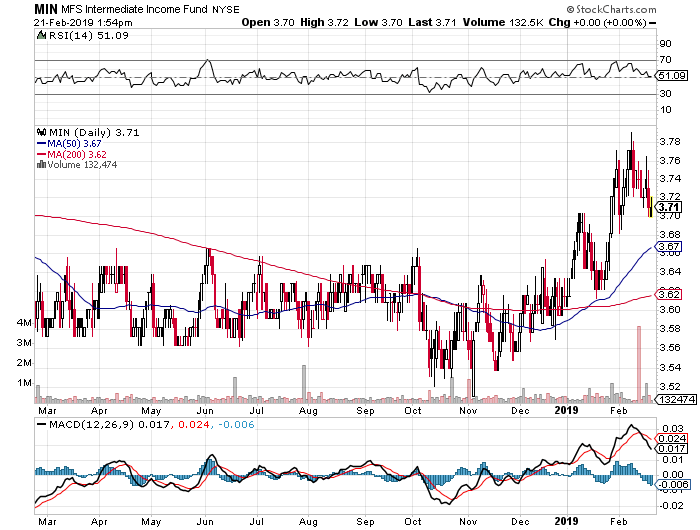700x530 pixels.
Task: Click the black line sample beside MACD label
Action: pos(42,424)
